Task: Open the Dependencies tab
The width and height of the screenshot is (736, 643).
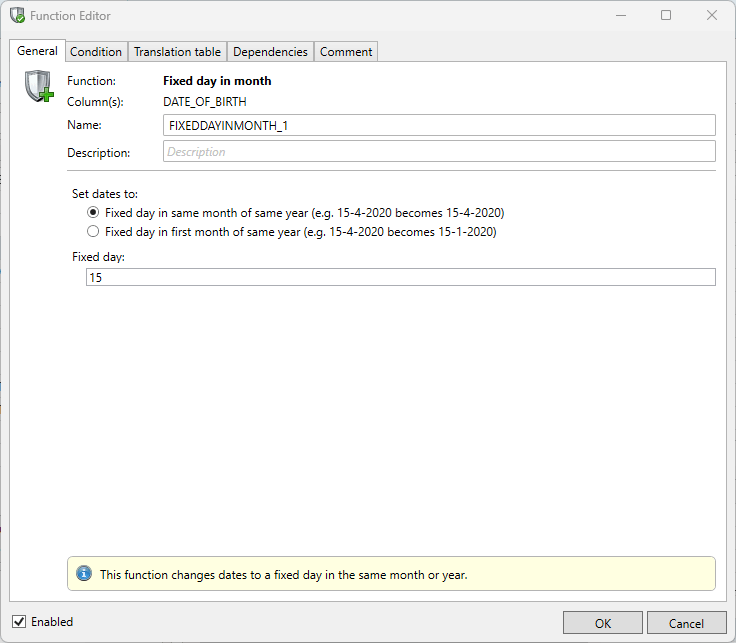Action: [270, 52]
